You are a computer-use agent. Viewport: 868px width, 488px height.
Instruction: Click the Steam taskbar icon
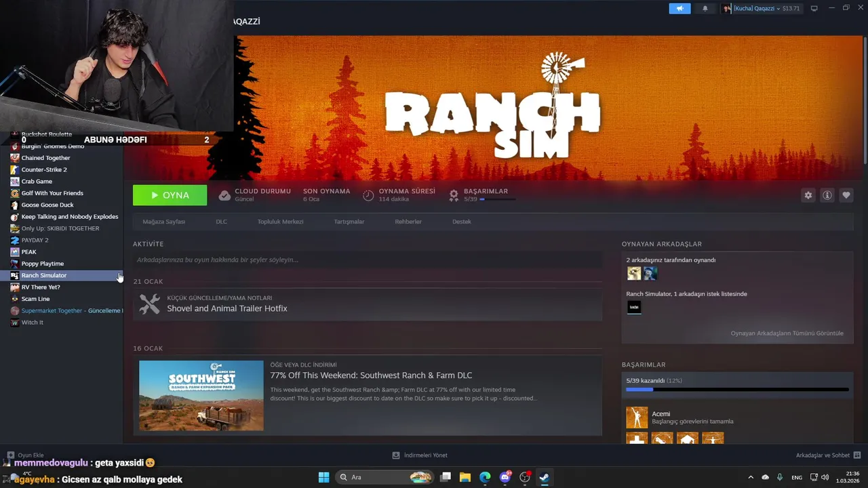[545, 477]
